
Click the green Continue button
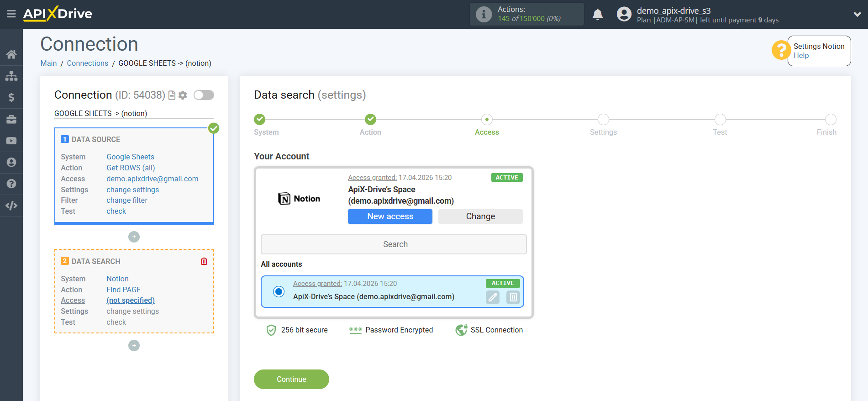pyautogui.click(x=291, y=379)
